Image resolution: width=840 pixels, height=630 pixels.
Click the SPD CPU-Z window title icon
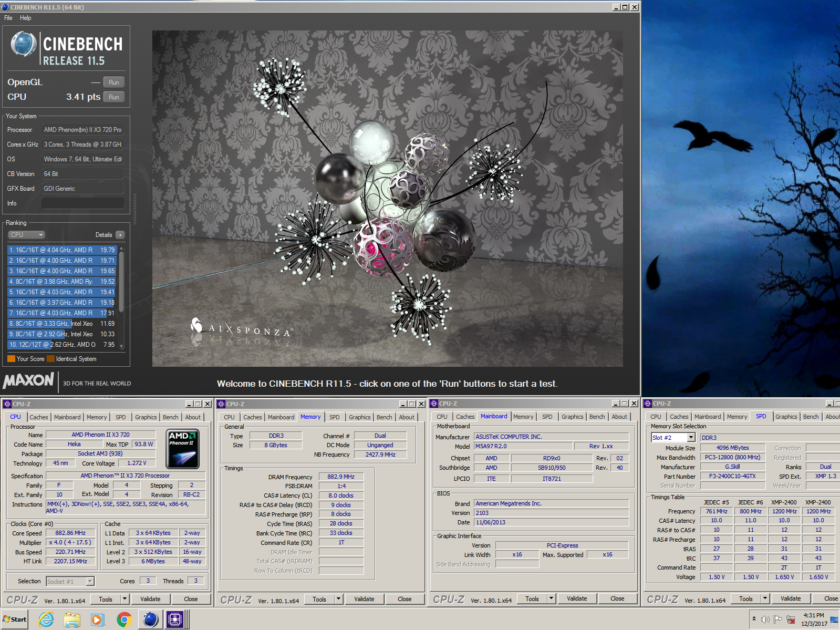(648, 404)
